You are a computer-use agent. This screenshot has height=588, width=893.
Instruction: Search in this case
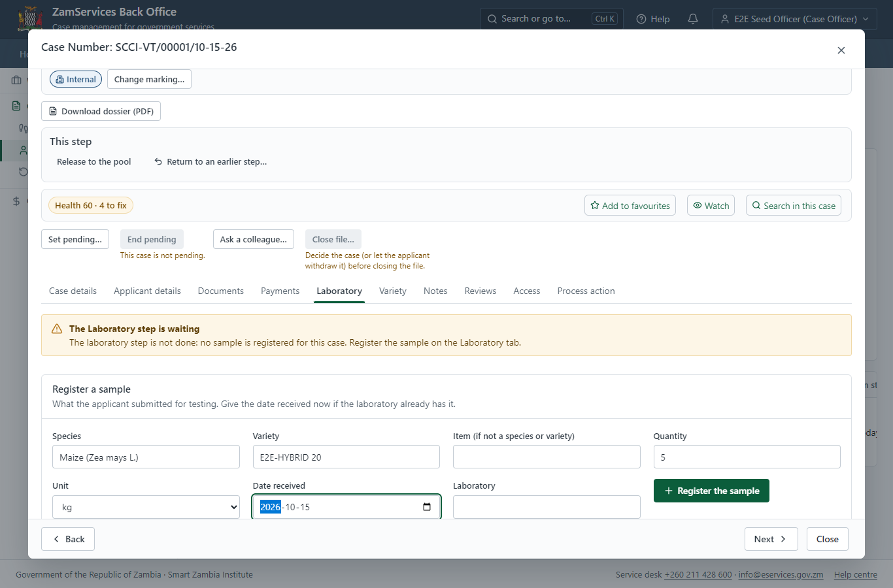click(794, 206)
